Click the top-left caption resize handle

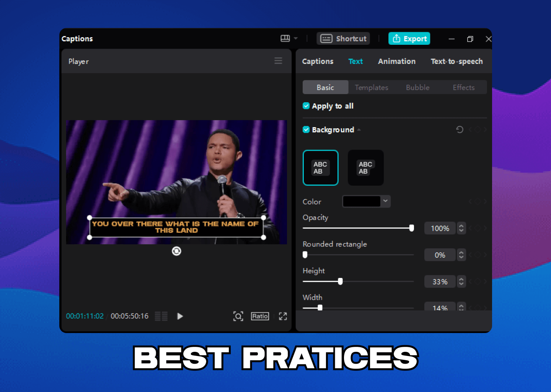coord(90,217)
